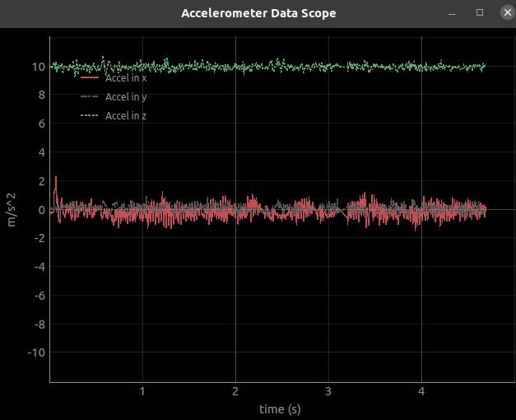This screenshot has width=516, height=420.
Task: Click the 'Accel in y' legend label
Action: (x=126, y=97)
